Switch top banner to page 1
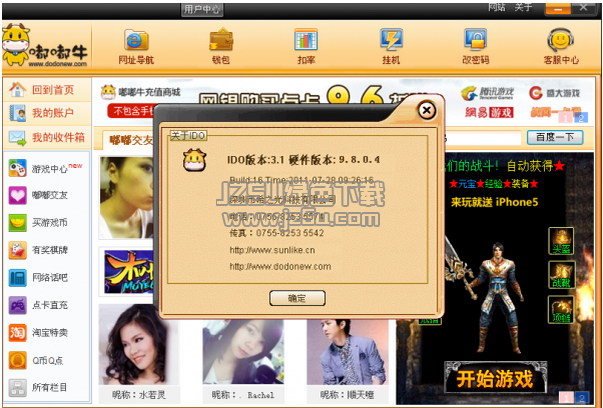Image resolution: width=603 pixels, height=408 pixels. 565,118
